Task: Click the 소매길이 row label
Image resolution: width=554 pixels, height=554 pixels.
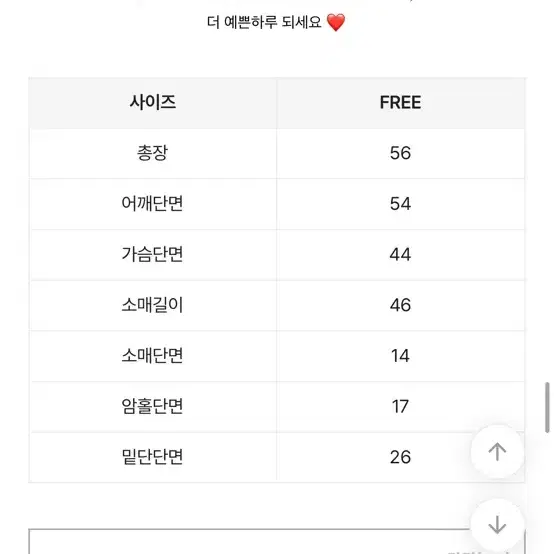Action: click(x=153, y=305)
